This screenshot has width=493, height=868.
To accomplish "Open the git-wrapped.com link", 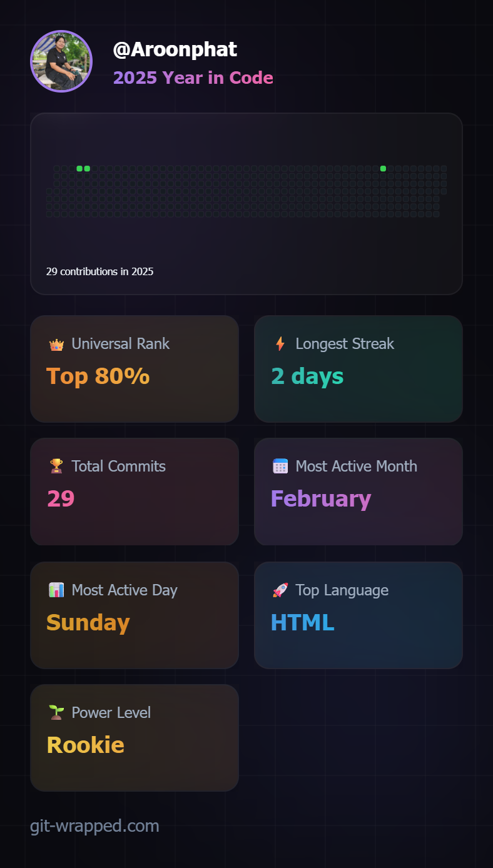I will [x=94, y=825].
